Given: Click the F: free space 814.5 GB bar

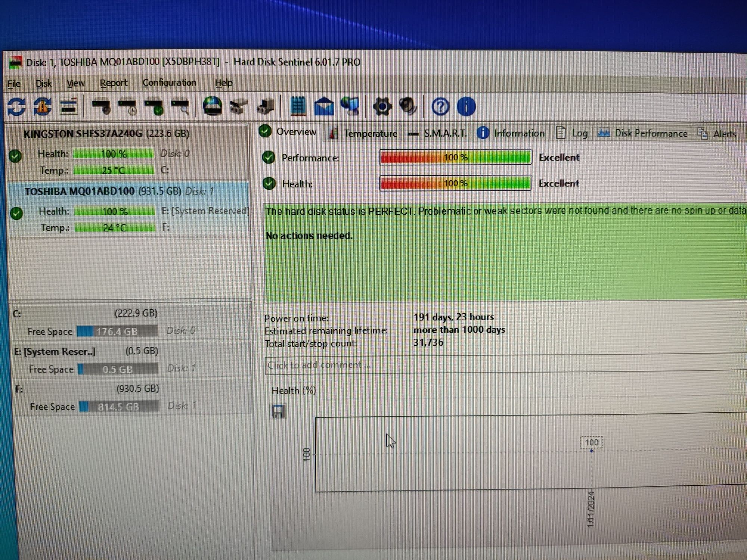Looking at the screenshot, I should [x=119, y=407].
